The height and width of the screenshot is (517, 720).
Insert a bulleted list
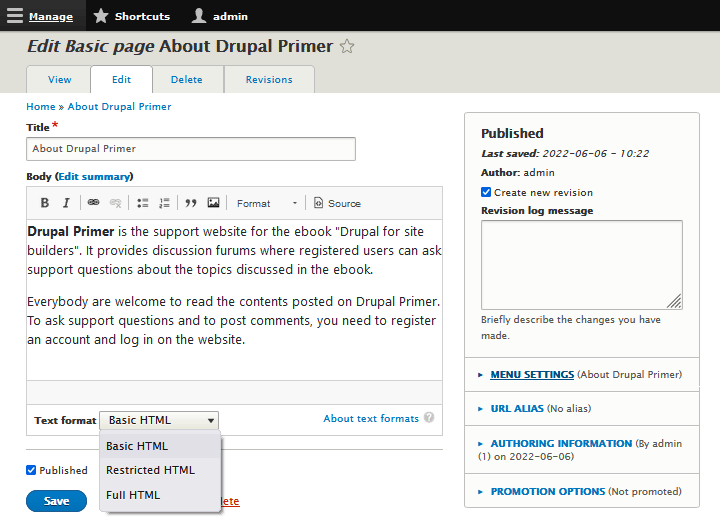click(142, 203)
